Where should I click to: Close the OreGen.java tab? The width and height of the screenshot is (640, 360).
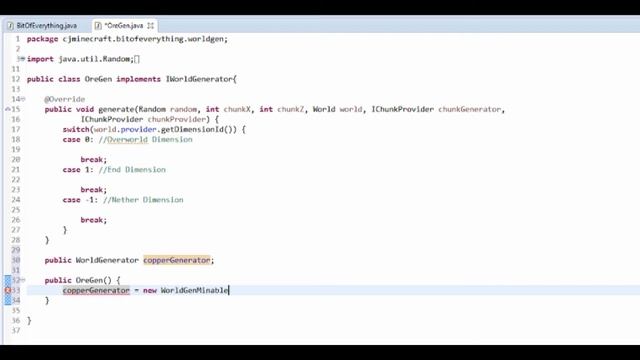coord(151,26)
